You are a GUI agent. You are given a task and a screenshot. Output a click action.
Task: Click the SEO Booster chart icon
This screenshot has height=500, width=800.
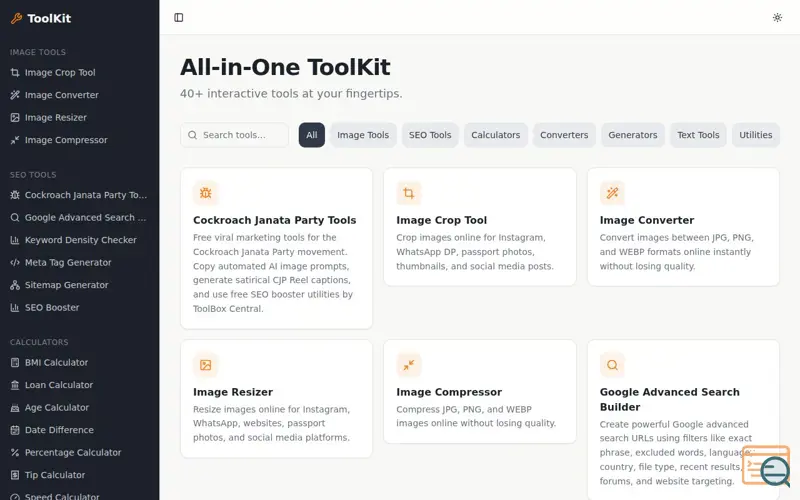click(15, 307)
